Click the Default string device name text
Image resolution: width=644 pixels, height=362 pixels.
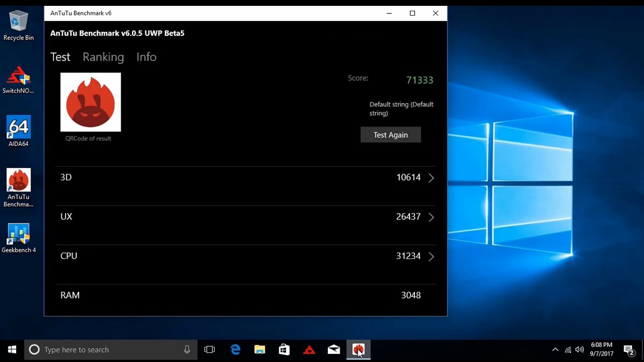point(401,109)
